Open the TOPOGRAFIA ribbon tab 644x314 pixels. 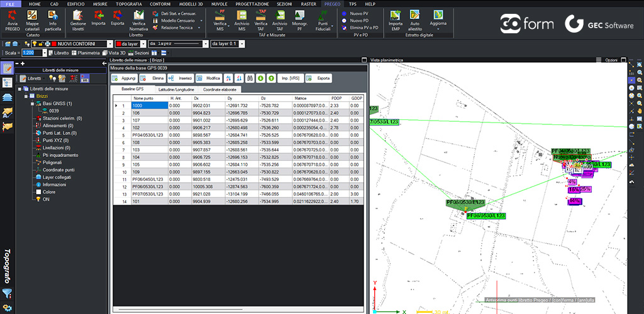point(129,4)
